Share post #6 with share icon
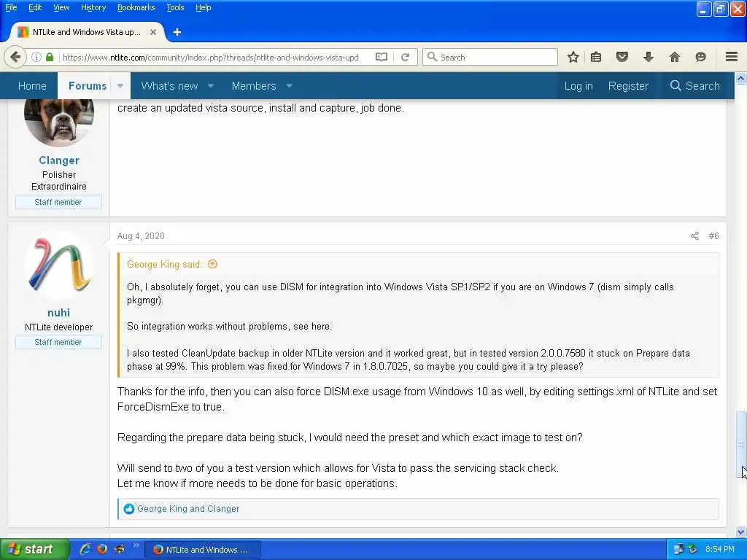Viewport: 747px width, 560px height. [x=694, y=236]
